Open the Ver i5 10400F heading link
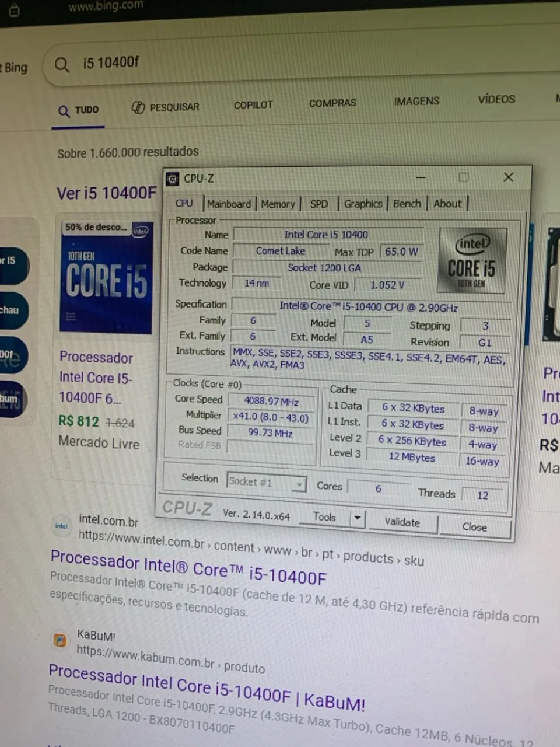This screenshot has height=747, width=560. pyautogui.click(x=107, y=193)
